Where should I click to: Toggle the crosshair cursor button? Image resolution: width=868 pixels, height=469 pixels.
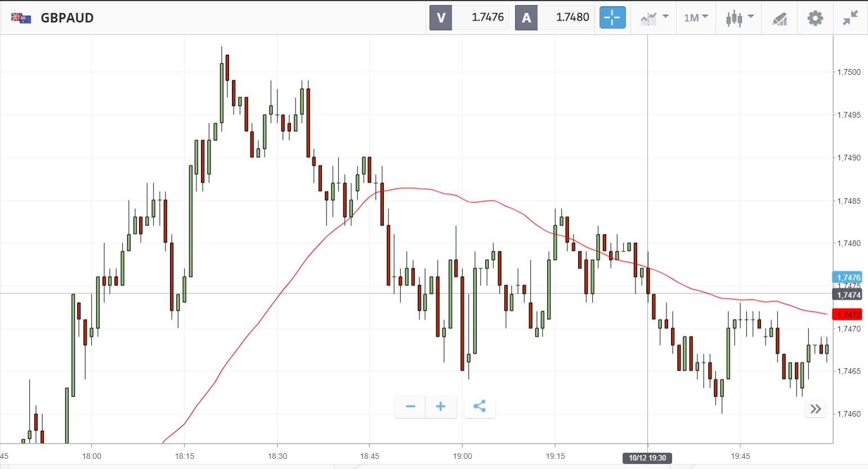pyautogui.click(x=612, y=17)
